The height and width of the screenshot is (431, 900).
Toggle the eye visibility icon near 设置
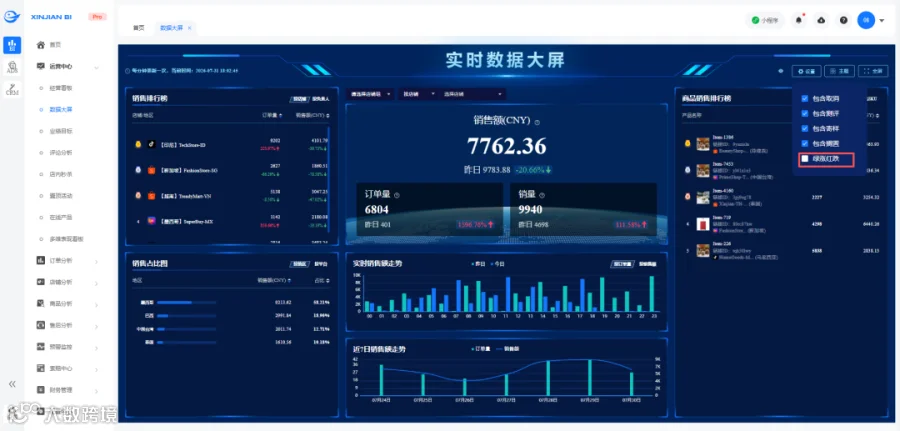pyautogui.click(x=781, y=71)
